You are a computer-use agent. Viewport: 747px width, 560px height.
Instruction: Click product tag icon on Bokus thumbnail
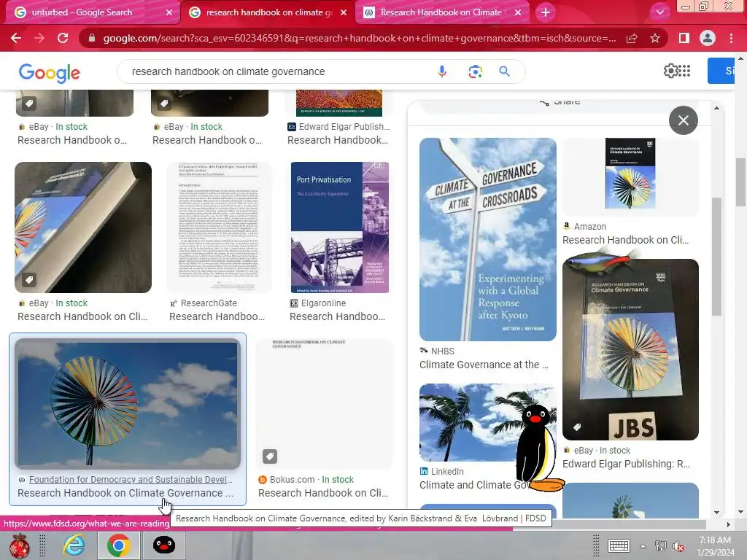270,456
